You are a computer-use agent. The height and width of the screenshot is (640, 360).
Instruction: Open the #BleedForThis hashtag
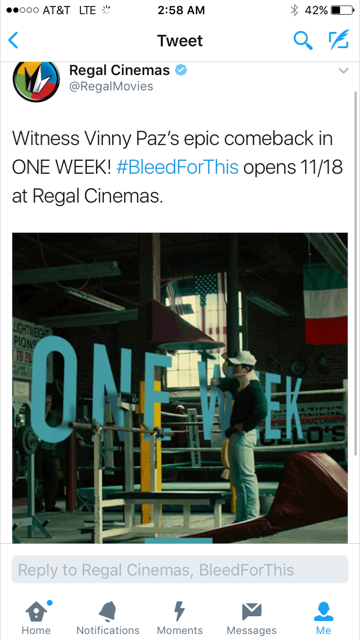(x=177, y=168)
